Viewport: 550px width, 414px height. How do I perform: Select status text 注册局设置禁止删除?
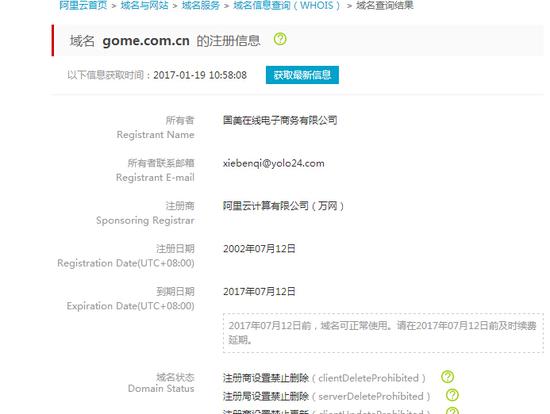point(266,396)
